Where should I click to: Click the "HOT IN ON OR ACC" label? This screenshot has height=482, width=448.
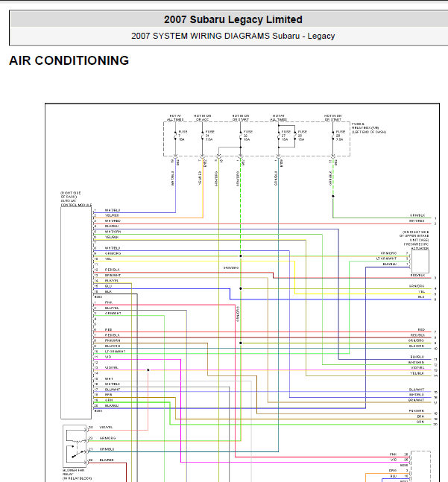coord(202,118)
